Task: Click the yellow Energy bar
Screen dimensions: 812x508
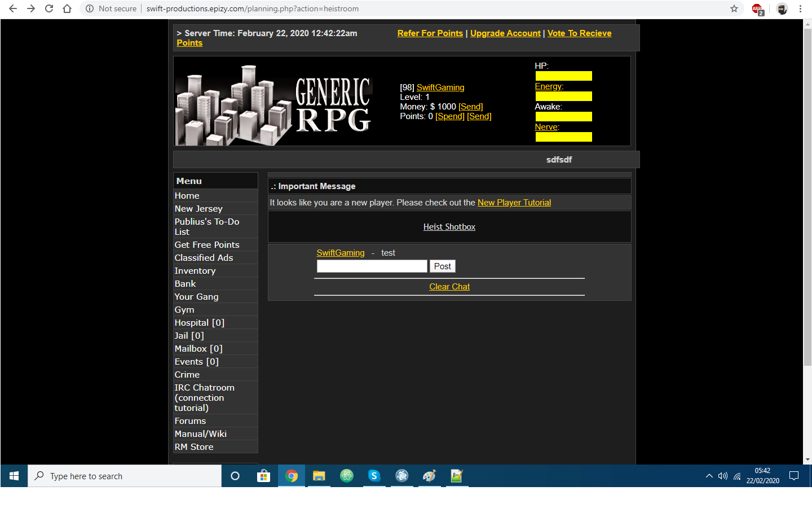Action: pos(563,97)
